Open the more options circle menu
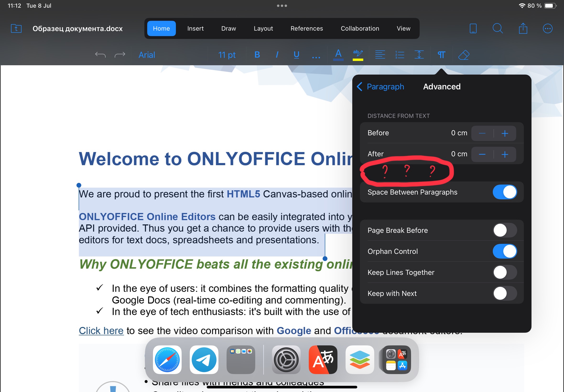The width and height of the screenshot is (564, 392). tap(548, 28)
